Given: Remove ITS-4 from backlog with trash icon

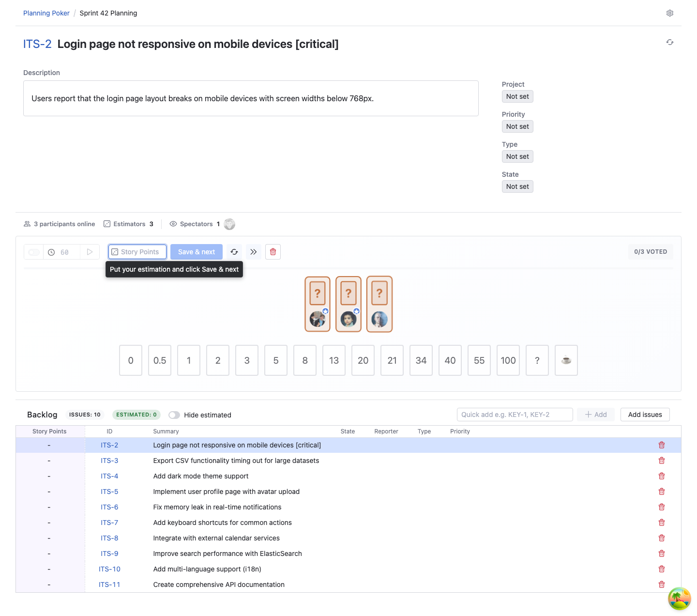Looking at the screenshot, I should 662,476.
